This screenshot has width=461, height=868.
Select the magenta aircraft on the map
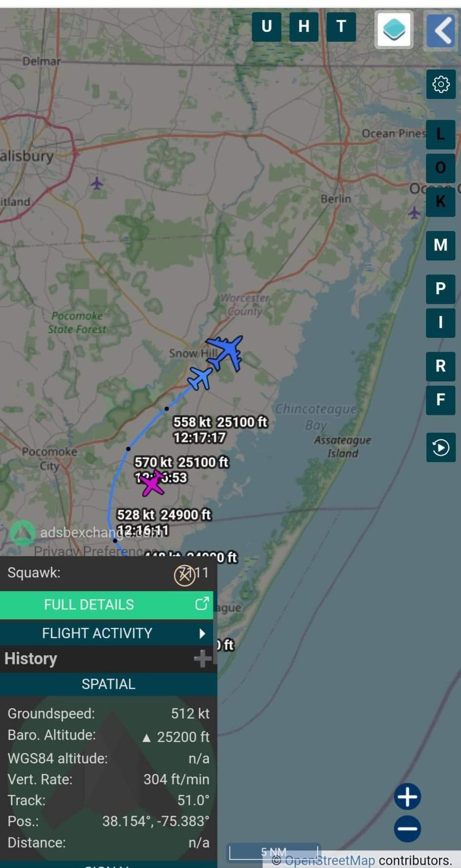pyautogui.click(x=153, y=483)
